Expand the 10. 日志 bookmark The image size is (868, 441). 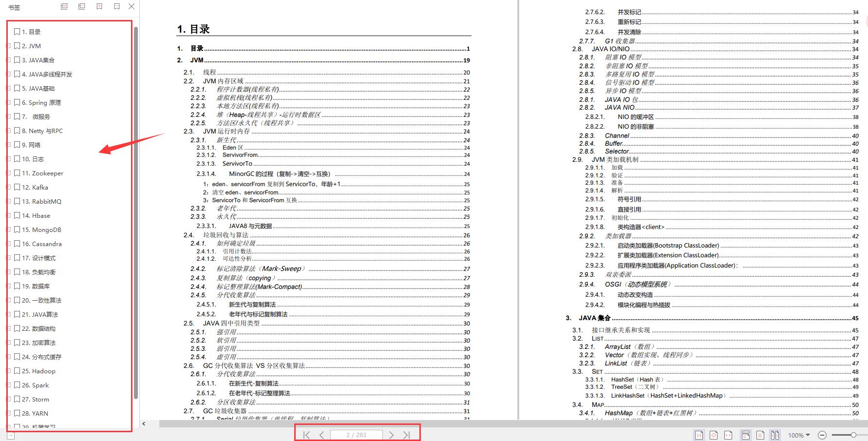8,159
